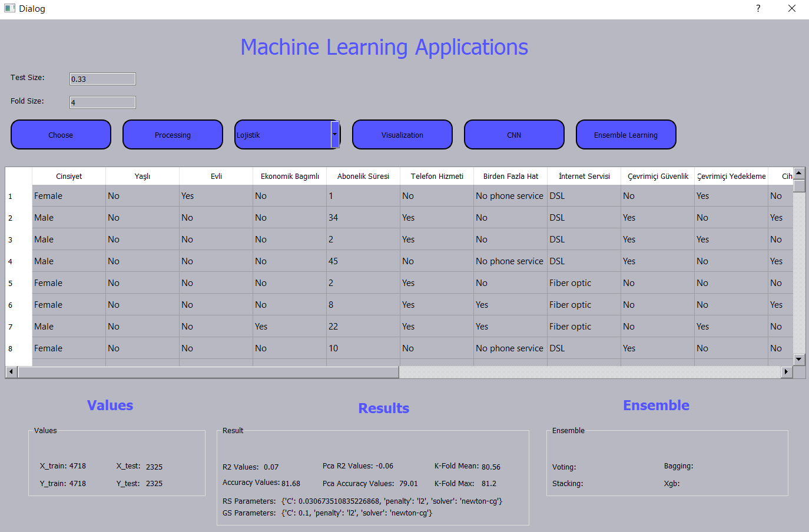Open the Help icon in the title bar

click(x=758, y=8)
